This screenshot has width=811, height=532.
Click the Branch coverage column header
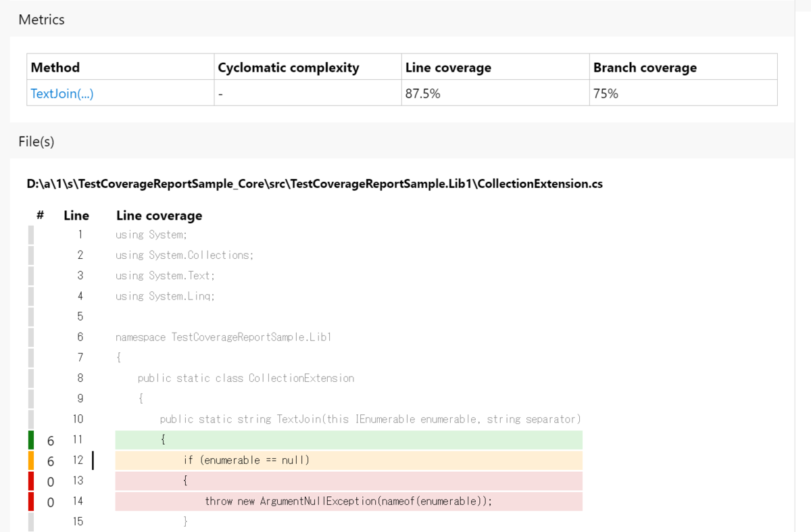tap(645, 68)
